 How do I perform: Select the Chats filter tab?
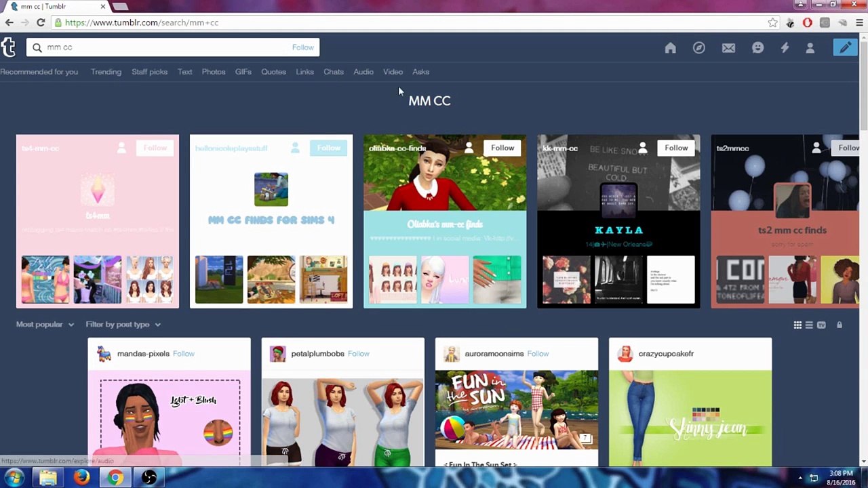[333, 72]
